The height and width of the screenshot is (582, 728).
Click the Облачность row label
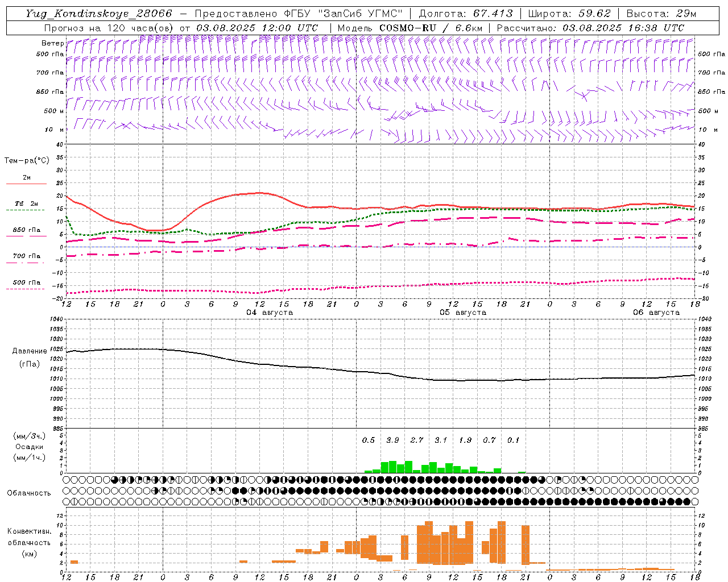click(x=29, y=493)
